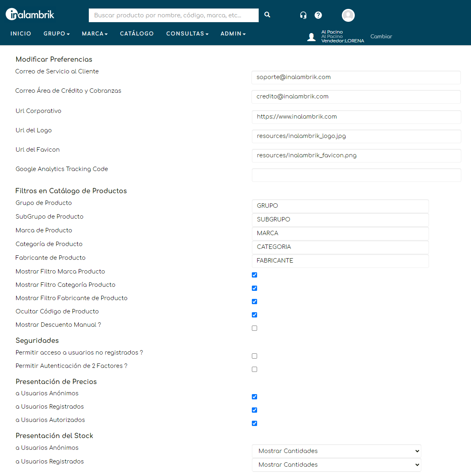Viewport: 471px width, 476px height.
Task: Click the search magnifier icon
Action: point(267,15)
